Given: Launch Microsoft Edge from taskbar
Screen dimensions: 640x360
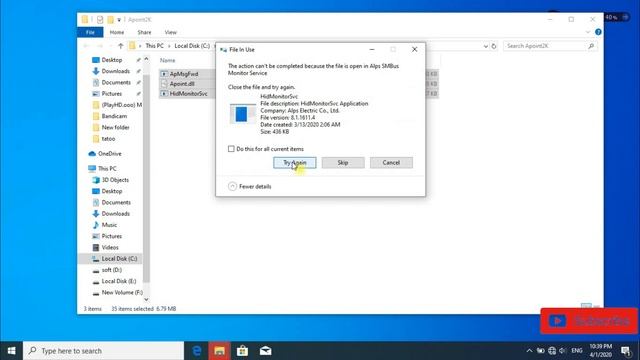Looking at the screenshot, I should click(x=197, y=351).
